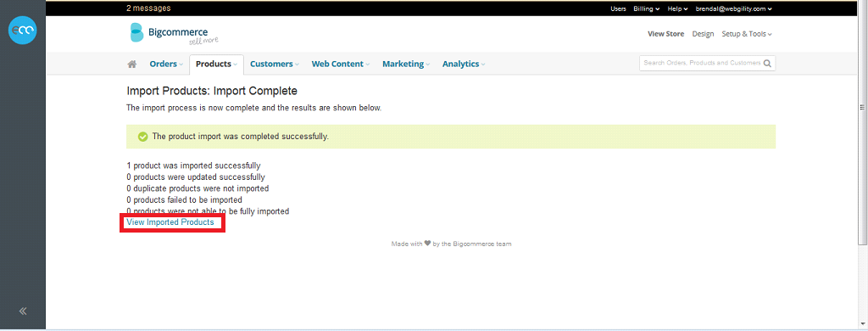The image size is (868, 331).
Task: Open the 2 messages notification
Action: (148, 8)
